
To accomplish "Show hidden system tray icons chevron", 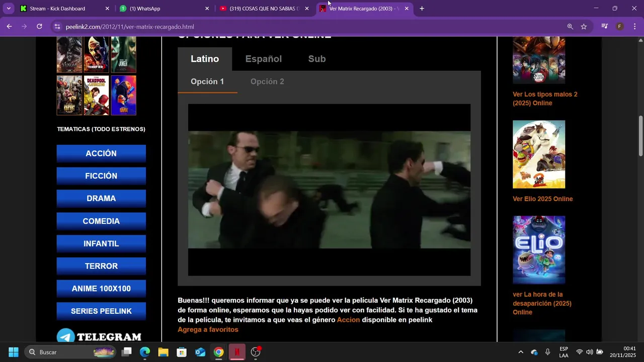I will click(520, 352).
